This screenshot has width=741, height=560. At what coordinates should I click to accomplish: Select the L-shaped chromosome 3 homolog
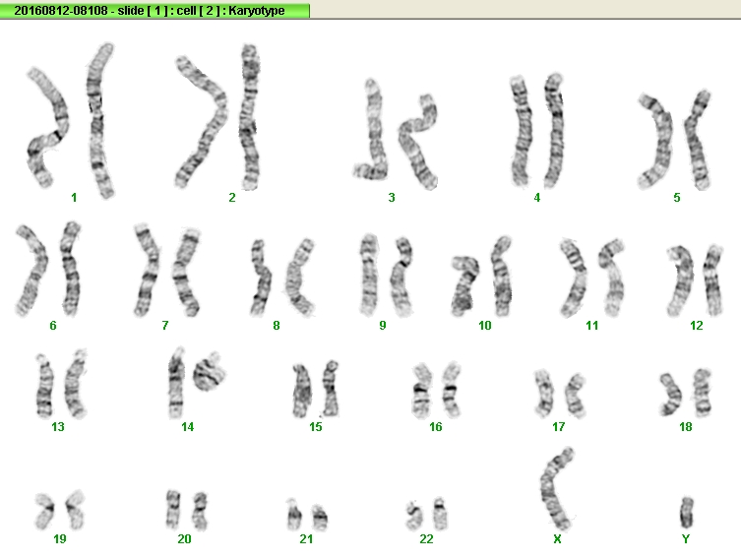[x=371, y=130]
